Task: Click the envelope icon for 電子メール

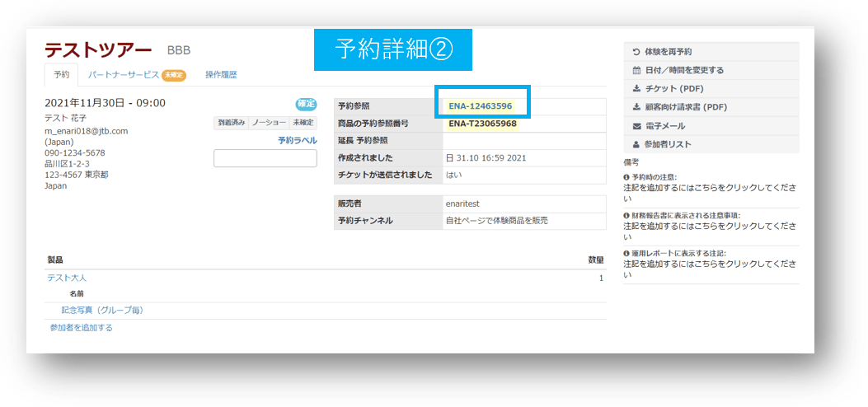Action: tap(636, 126)
